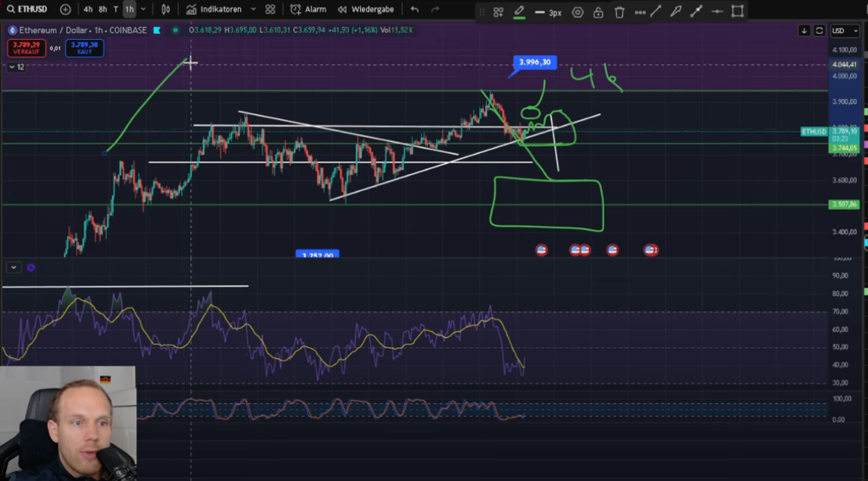868x481 pixels.
Task: Toggle the green market status dot
Action: (x=175, y=30)
